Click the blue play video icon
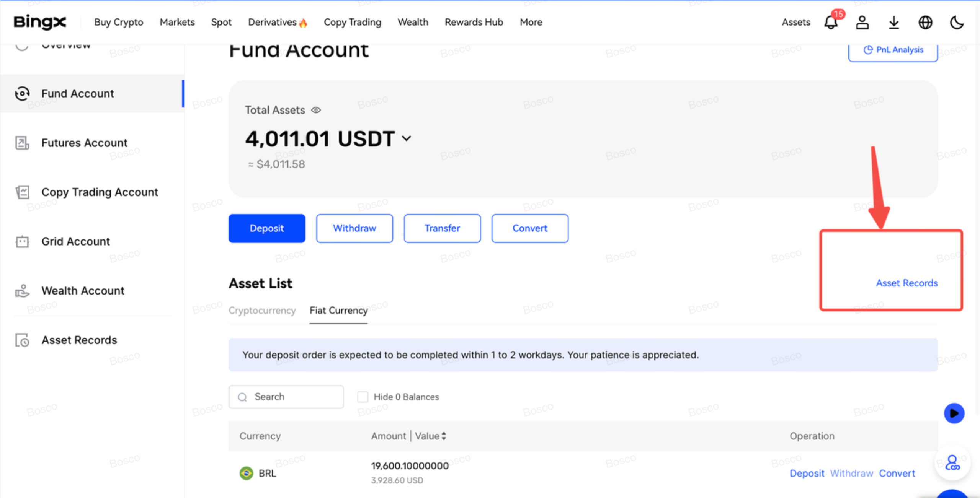Screen dimensions: 980x498 [954, 413]
